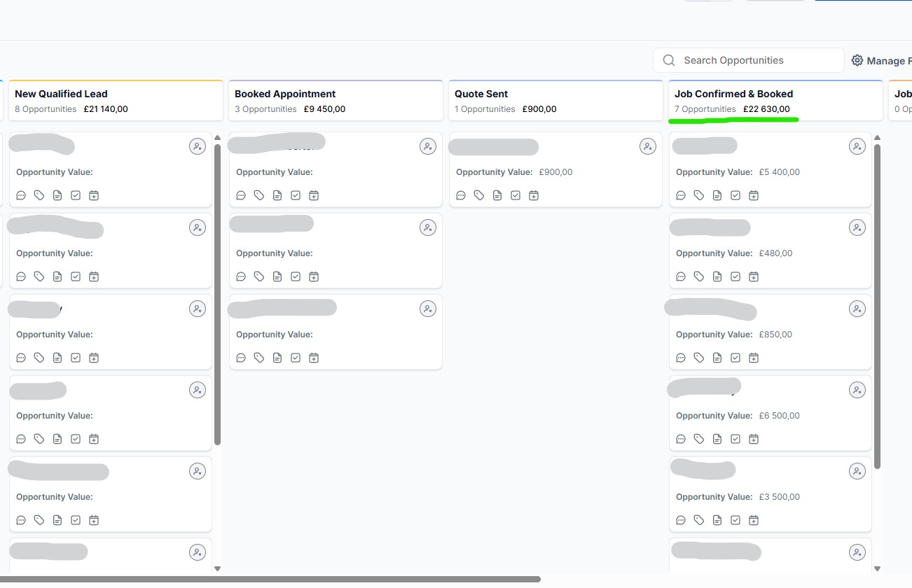
Task: Open notes icon on the £480,00 card
Action: click(717, 276)
